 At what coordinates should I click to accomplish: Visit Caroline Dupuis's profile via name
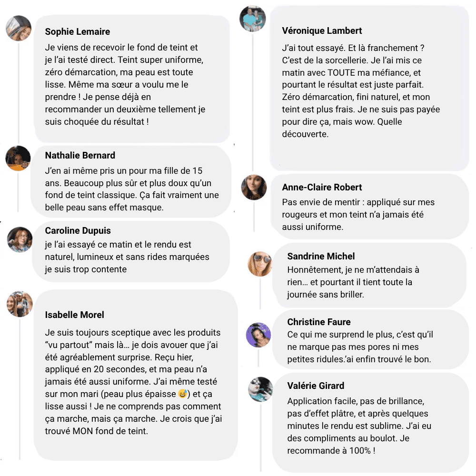[x=78, y=231]
